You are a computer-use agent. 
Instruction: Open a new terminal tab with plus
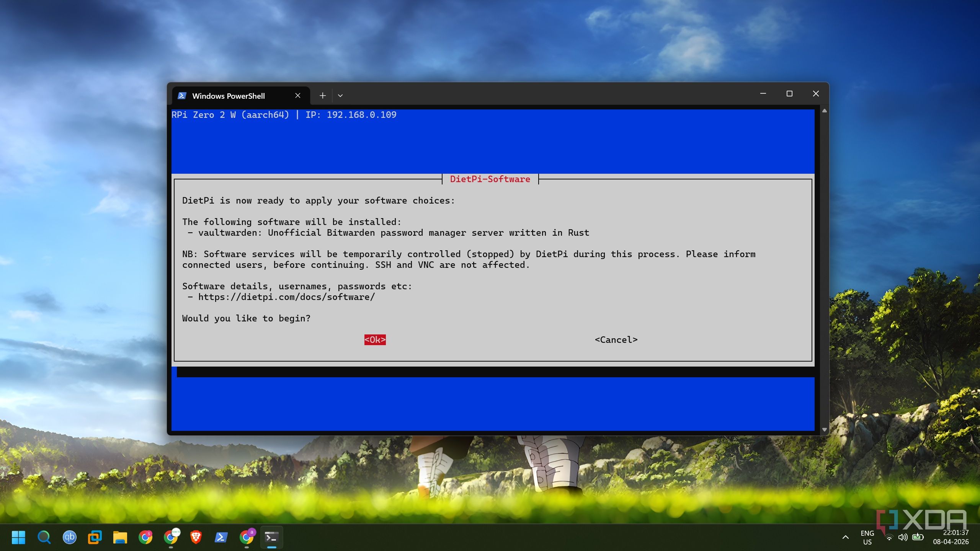click(322, 96)
